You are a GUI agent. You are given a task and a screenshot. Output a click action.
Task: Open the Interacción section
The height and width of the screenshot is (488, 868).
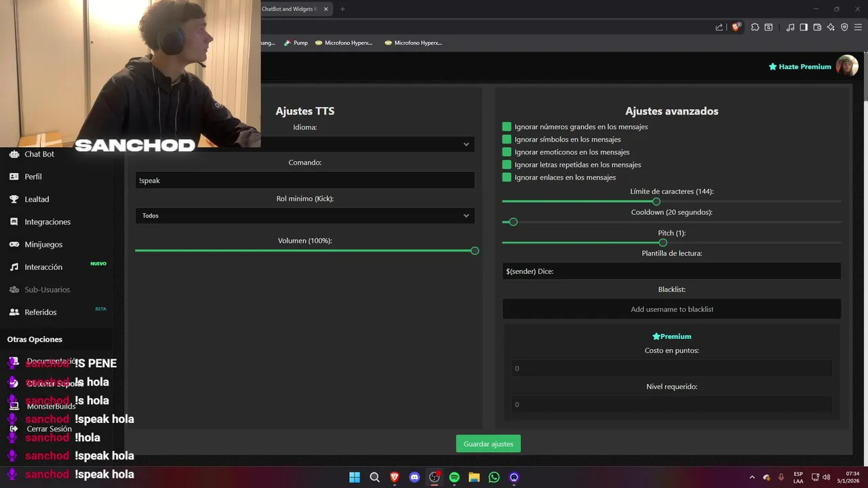pyautogui.click(x=43, y=267)
